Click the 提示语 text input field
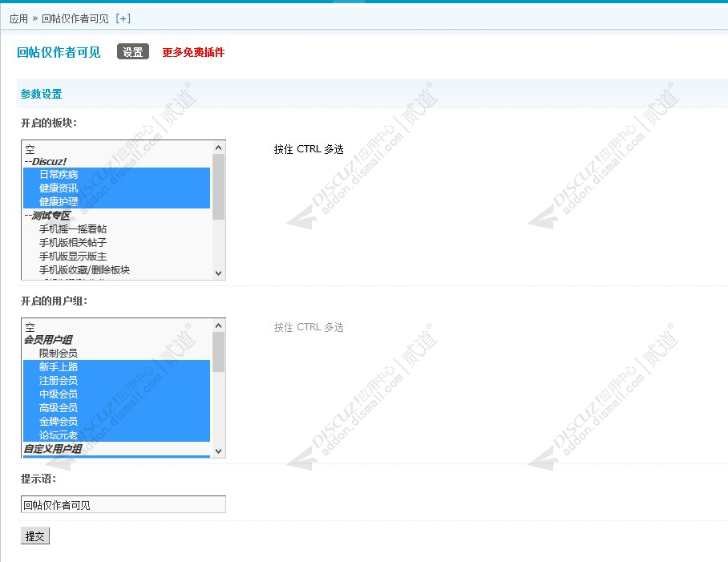The width and height of the screenshot is (728, 562). (x=123, y=504)
